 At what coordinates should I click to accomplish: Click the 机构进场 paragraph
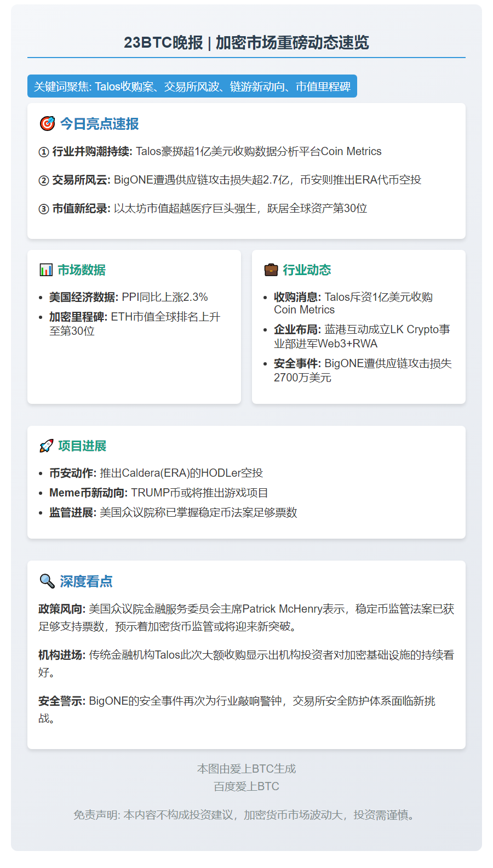point(246,664)
